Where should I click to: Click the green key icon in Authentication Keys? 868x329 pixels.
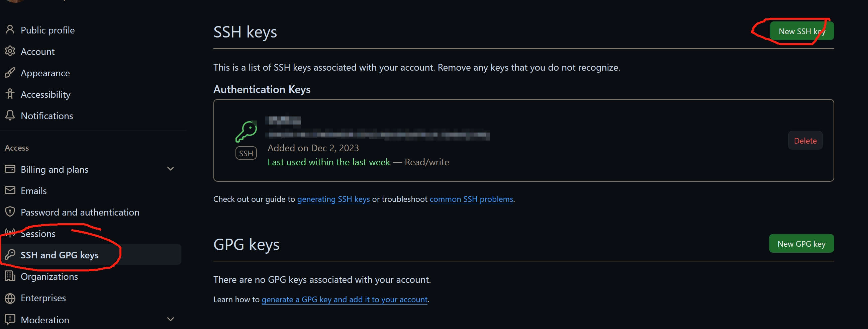[246, 132]
